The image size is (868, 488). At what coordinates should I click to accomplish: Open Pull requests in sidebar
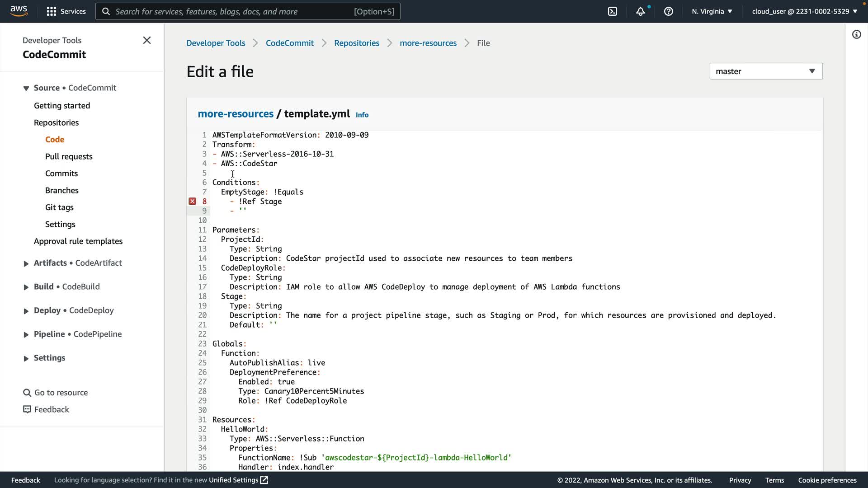69,156
